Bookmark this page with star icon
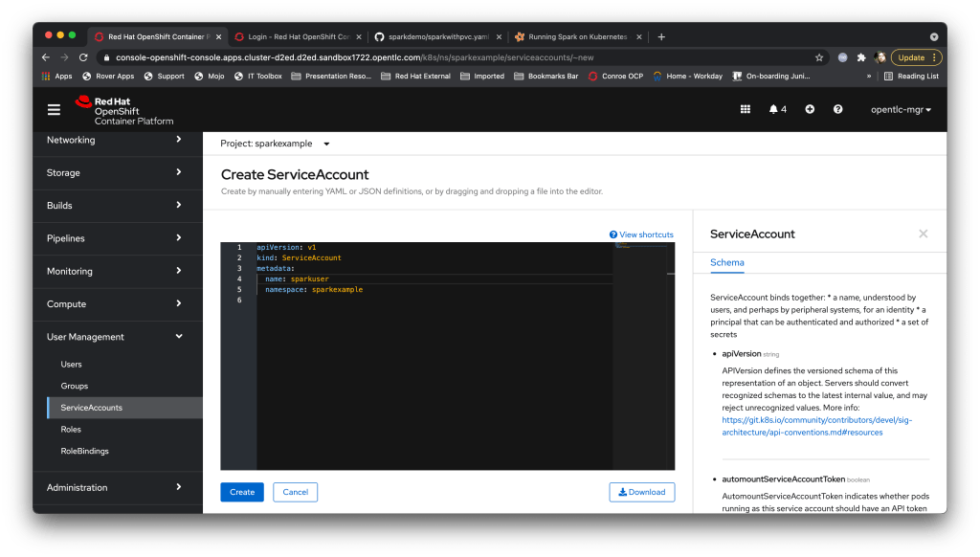The width and height of the screenshot is (980, 557). (819, 57)
